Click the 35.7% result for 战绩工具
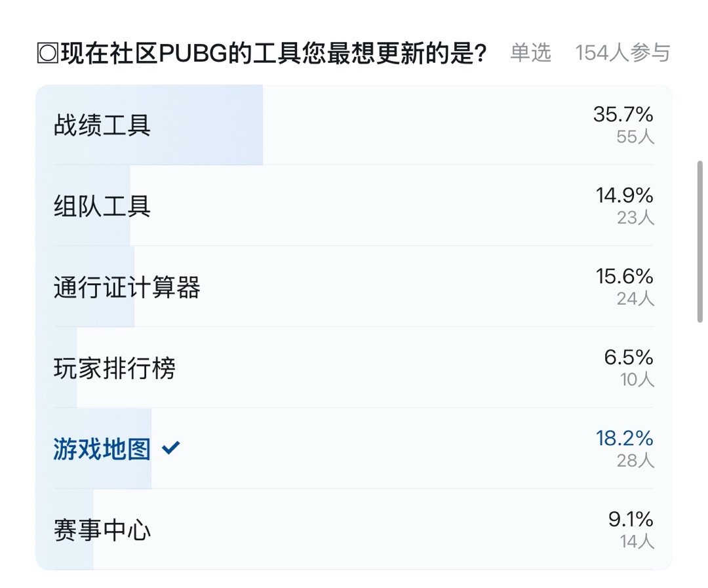This screenshot has width=708, height=588. (x=623, y=115)
